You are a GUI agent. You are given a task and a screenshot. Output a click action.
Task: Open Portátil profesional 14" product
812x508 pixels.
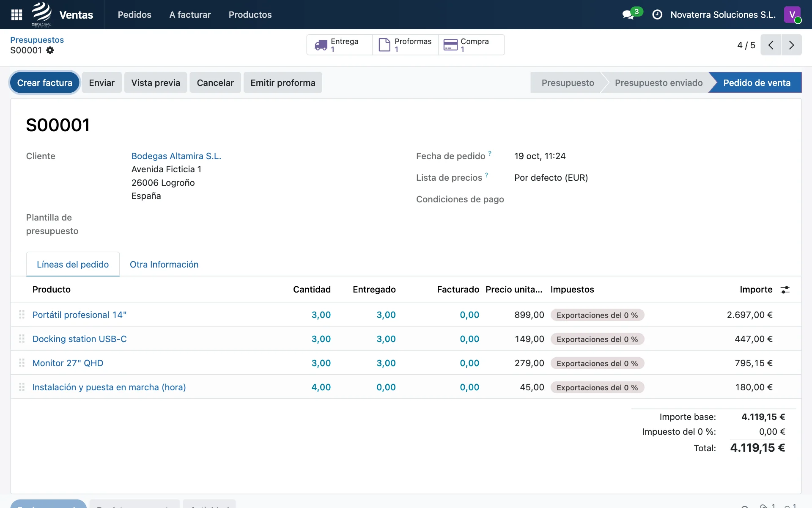coord(80,315)
